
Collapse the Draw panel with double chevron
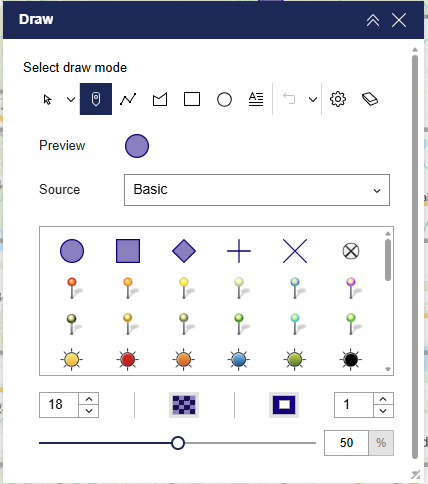(x=373, y=20)
